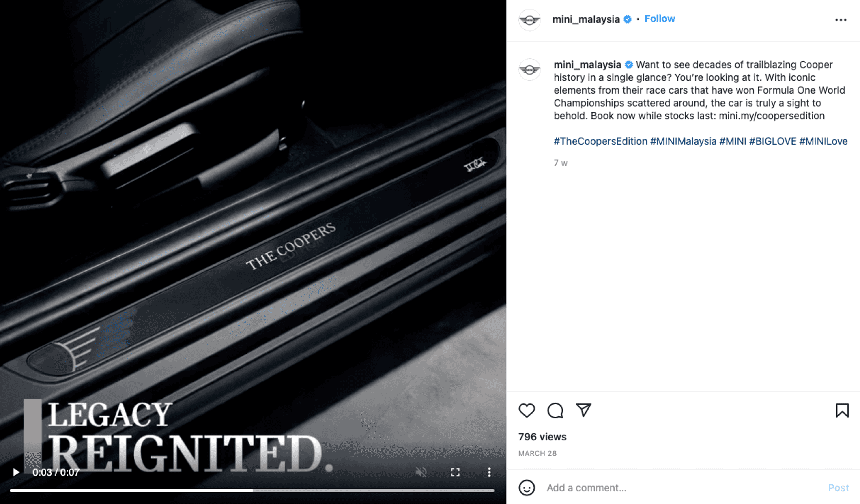Open the post options three-dot menu
This screenshot has height=504, width=860.
point(841,20)
